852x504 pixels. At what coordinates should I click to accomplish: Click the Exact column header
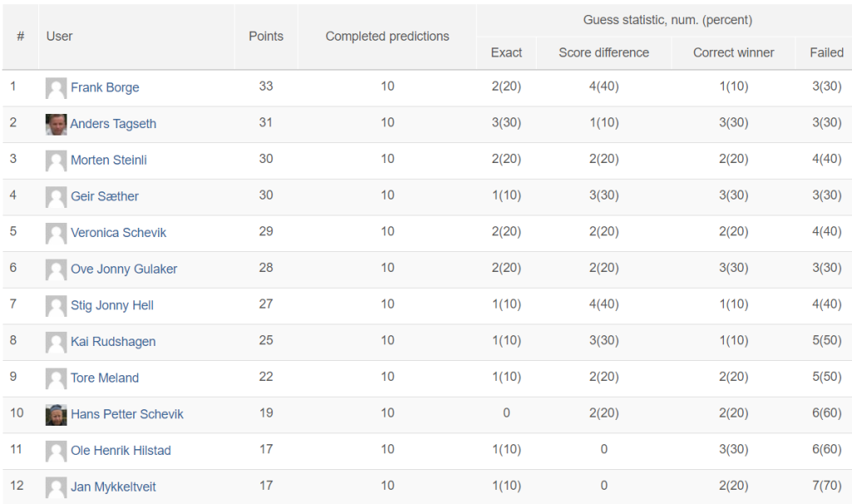pyautogui.click(x=506, y=52)
